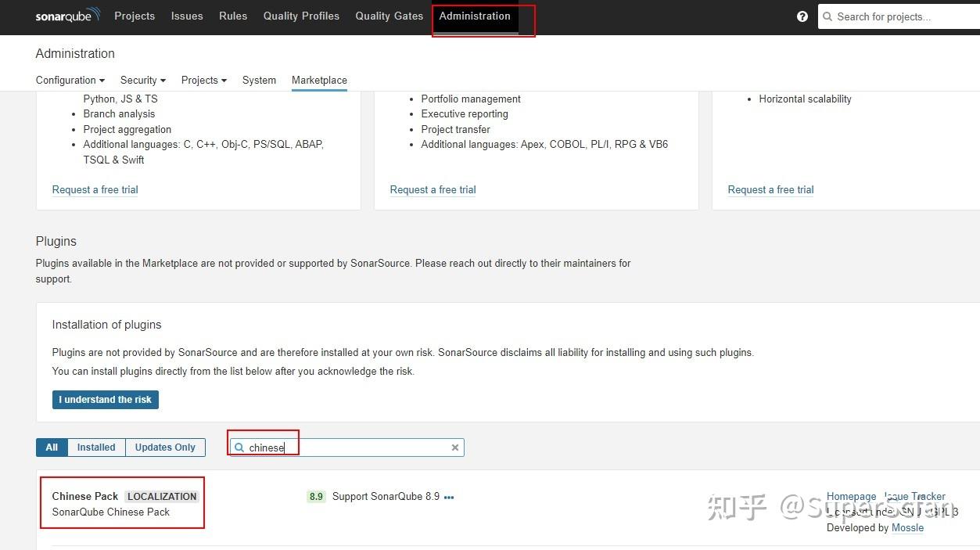Viewport: 980px width, 550px height.
Task: Clear the plugin search with the X icon
Action: point(455,448)
